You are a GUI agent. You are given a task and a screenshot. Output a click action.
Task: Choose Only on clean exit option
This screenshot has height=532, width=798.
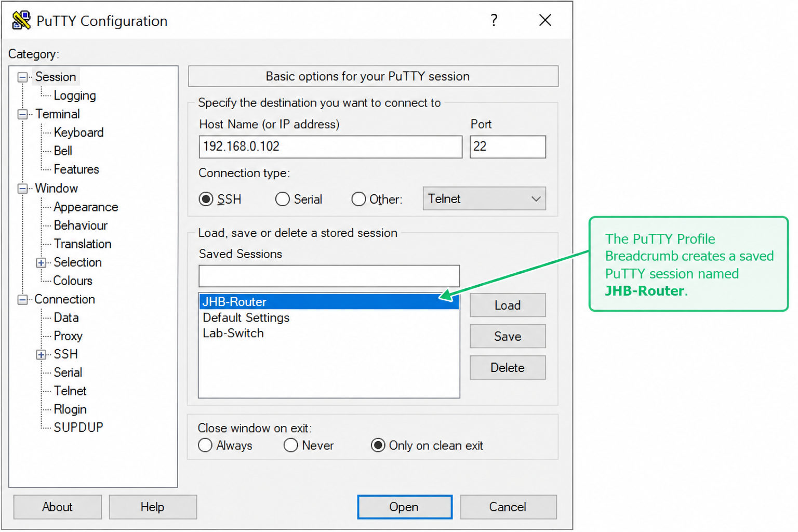pyautogui.click(x=378, y=445)
